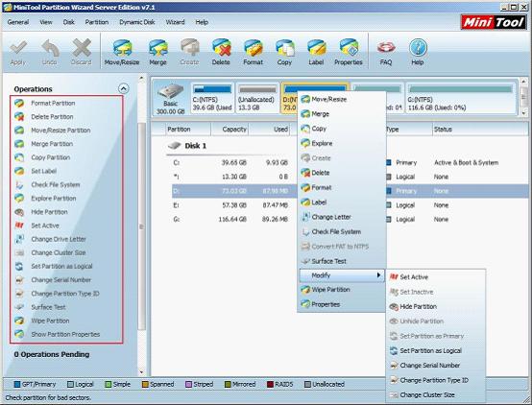
Task: Open the Wizard menu
Action: [175, 22]
